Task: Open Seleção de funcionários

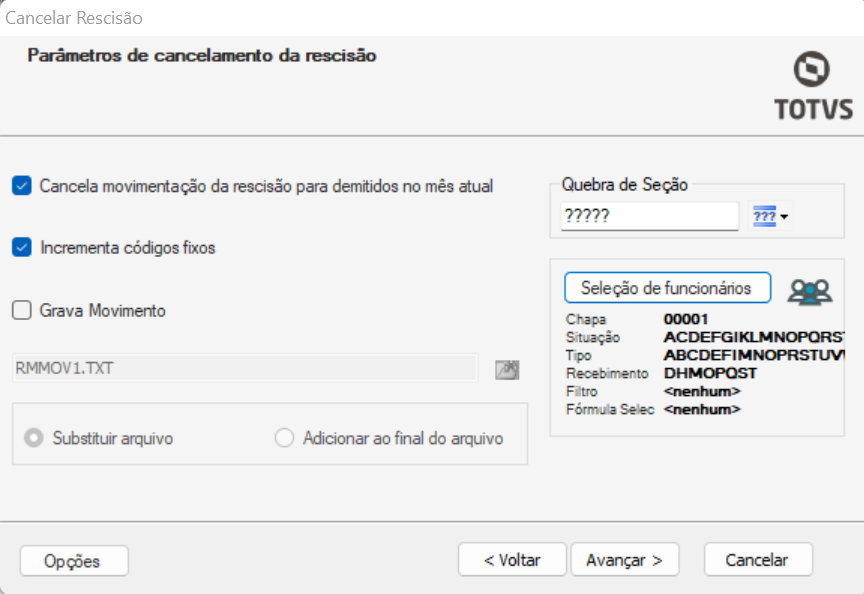Action: pos(666,288)
